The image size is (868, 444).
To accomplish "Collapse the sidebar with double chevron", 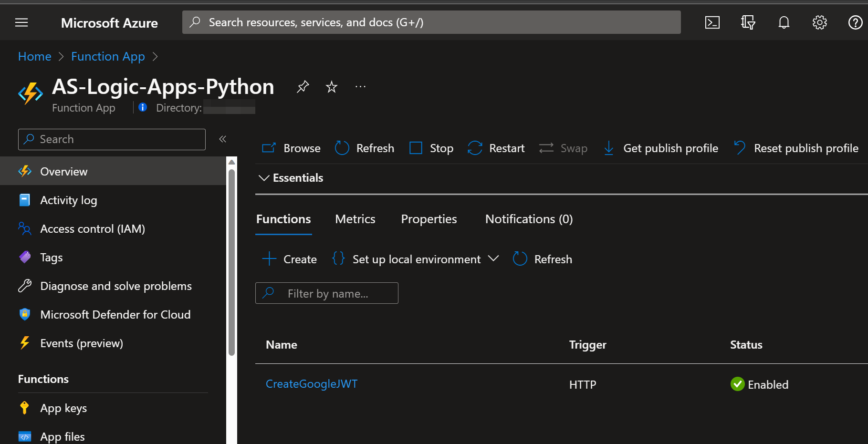I will pyautogui.click(x=222, y=139).
